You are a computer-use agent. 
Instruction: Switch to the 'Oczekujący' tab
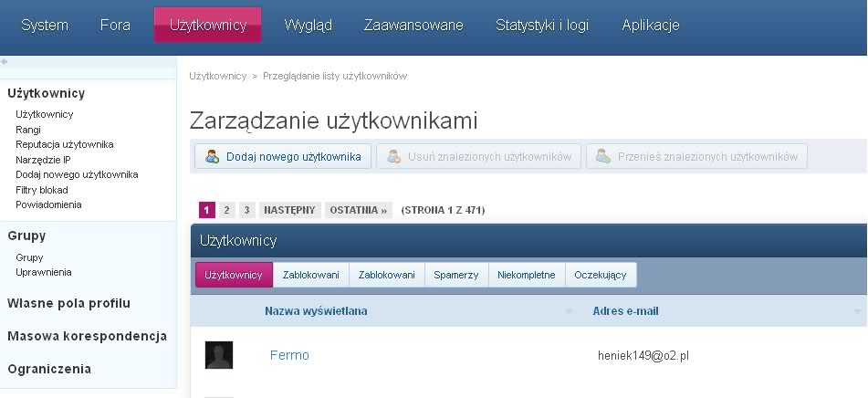pyautogui.click(x=601, y=275)
